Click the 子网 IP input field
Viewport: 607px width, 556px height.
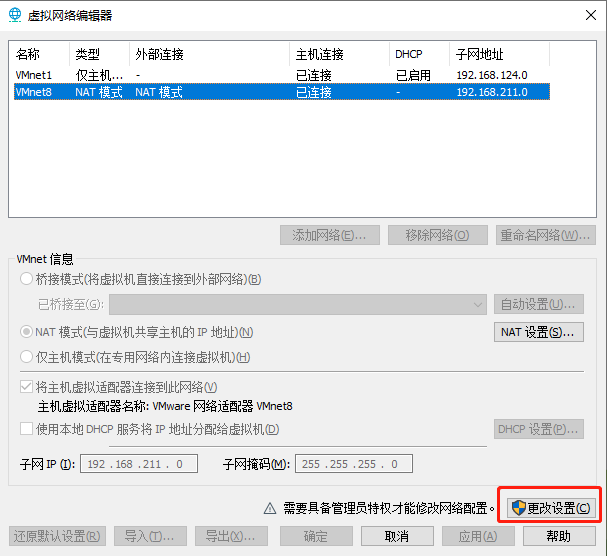[x=139, y=464]
